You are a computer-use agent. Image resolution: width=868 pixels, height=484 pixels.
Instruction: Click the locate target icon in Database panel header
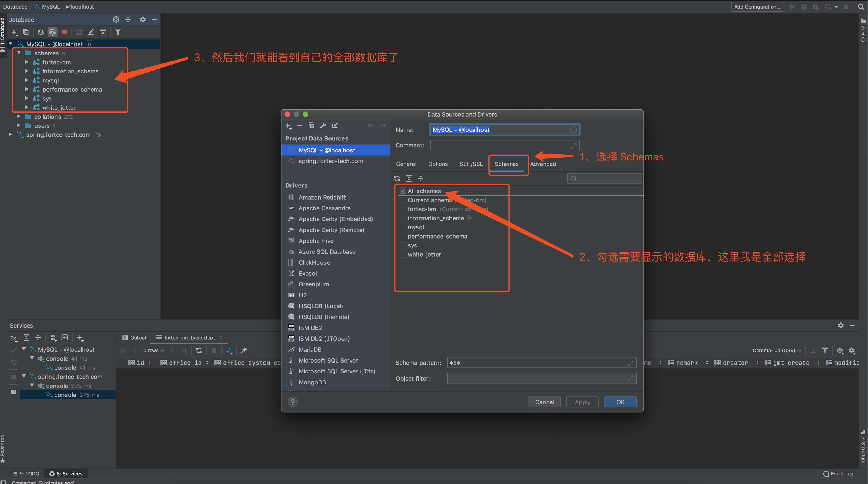116,20
